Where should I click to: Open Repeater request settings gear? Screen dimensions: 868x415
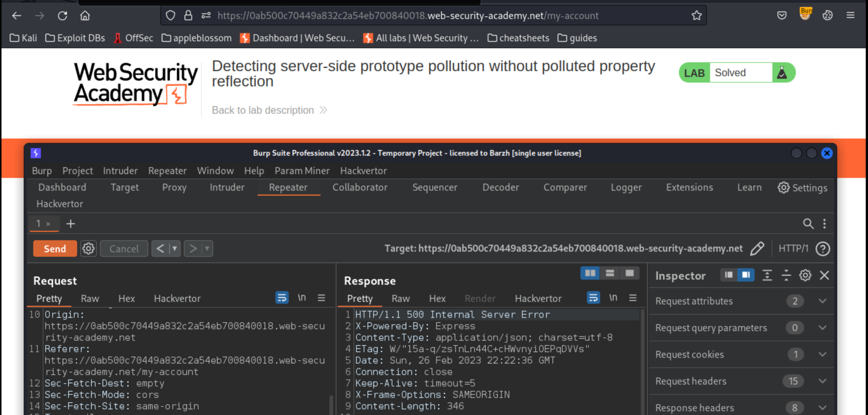point(88,249)
